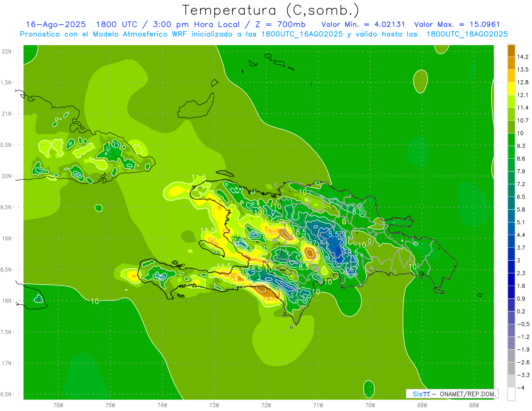Click the "7.9" value on the color scale

coord(521,171)
